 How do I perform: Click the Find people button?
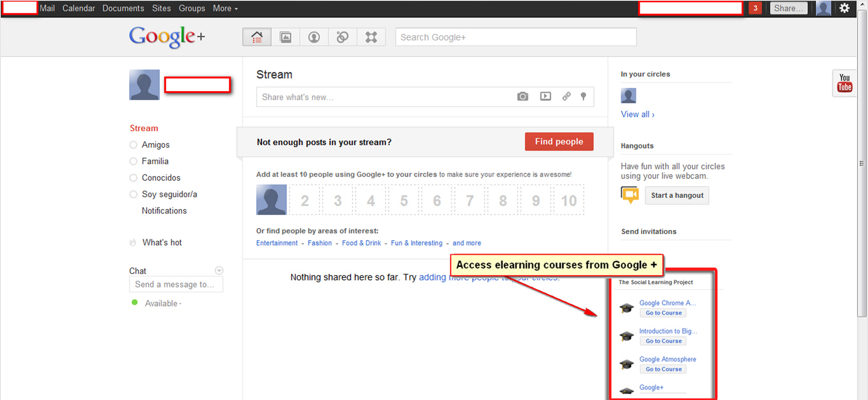click(559, 141)
